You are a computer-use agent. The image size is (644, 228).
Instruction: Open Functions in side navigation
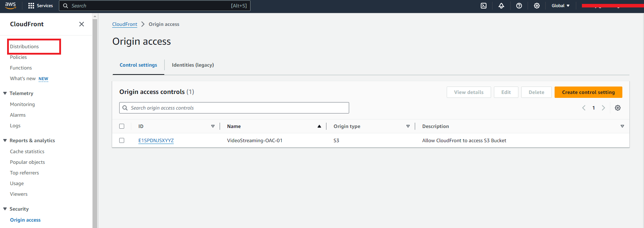tap(21, 68)
